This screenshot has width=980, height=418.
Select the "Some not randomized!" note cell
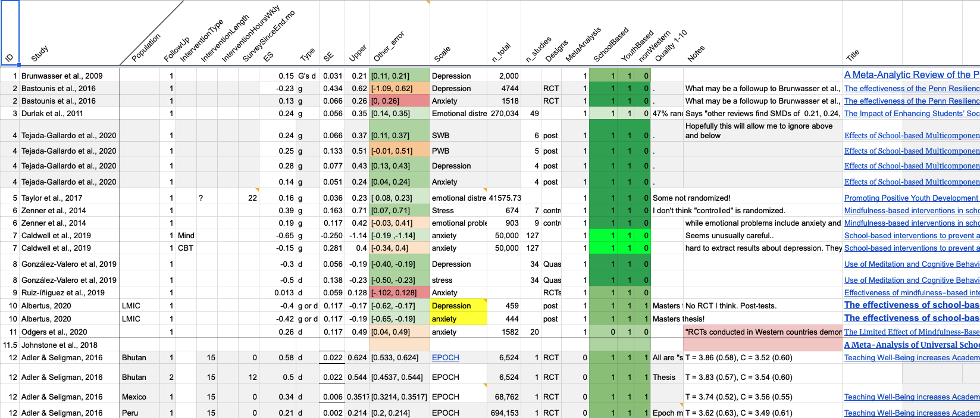click(x=691, y=198)
